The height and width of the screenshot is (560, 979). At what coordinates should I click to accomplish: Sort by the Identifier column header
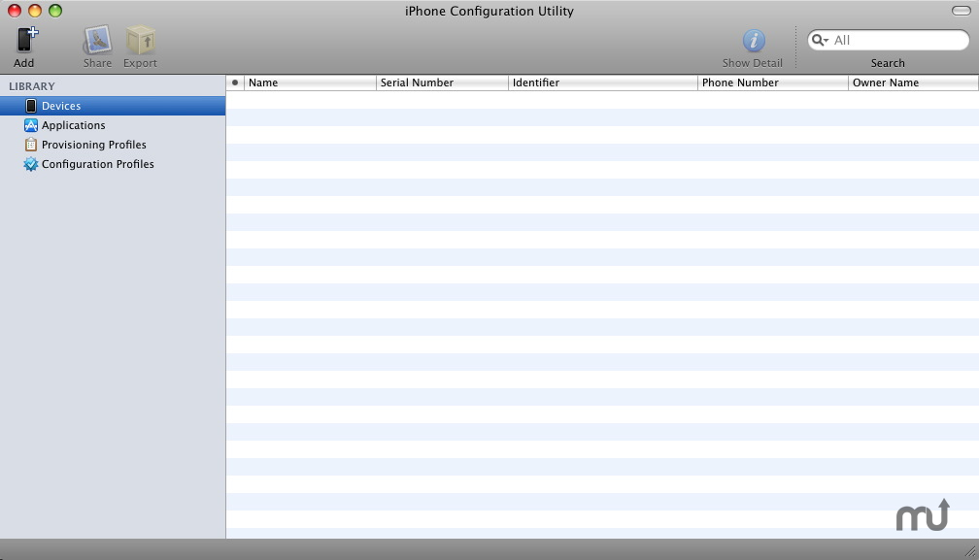pos(603,82)
